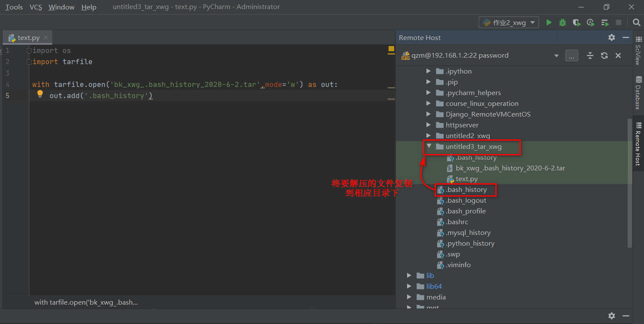Click the warning stripe mark beside line 4
The width and height of the screenshot is (644, 324).
(x=391, y=88)
